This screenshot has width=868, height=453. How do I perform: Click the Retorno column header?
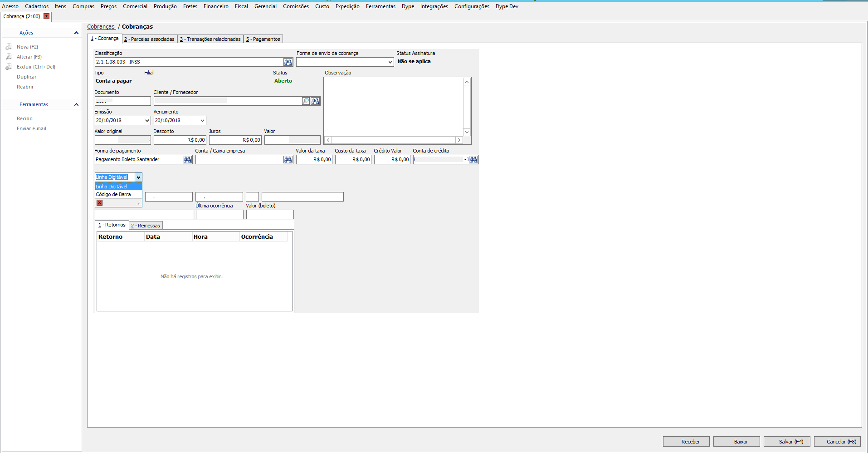pyautogui.click(x=121, y=237)
